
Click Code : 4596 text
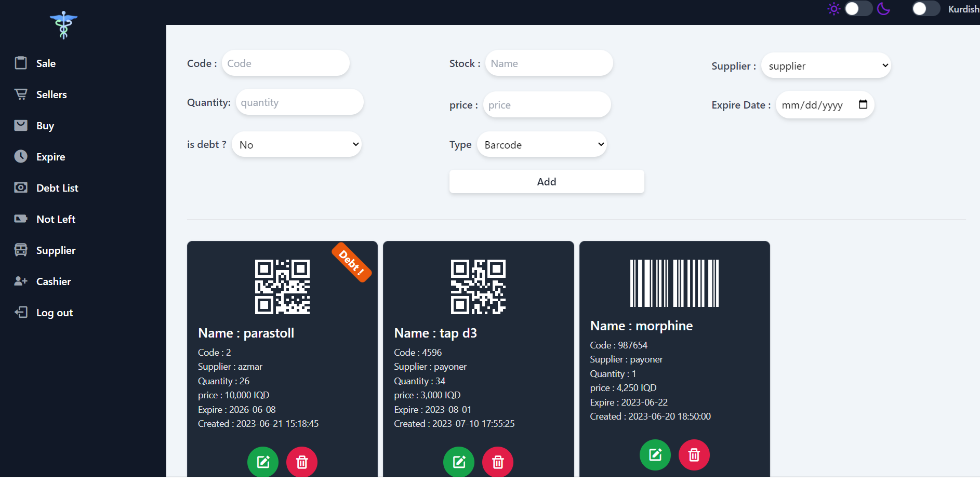418,353
